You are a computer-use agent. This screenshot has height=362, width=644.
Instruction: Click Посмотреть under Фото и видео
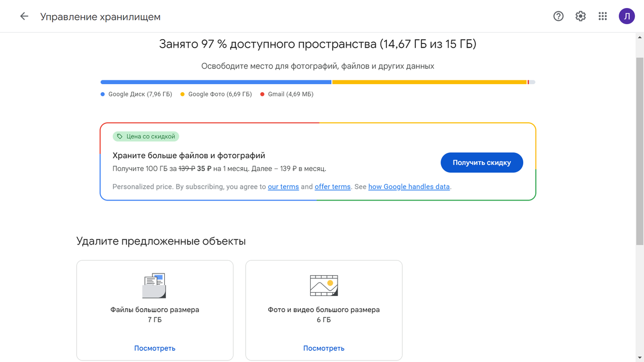click(324, 348)
